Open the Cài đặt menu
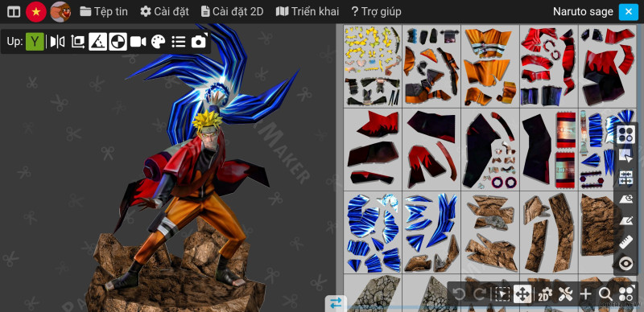Viewport: 644px width, 312px height. (164, 11)
